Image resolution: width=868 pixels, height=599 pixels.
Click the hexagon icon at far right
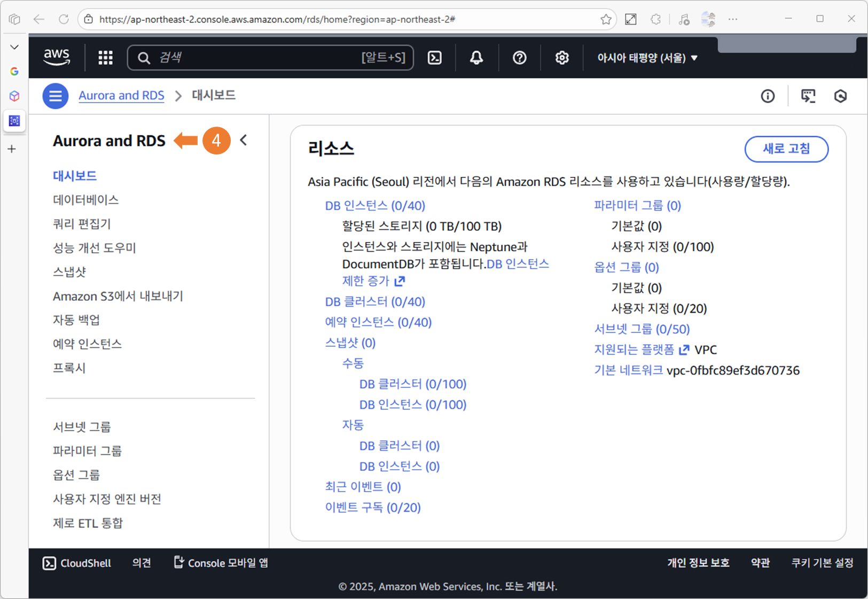[841, 96]
